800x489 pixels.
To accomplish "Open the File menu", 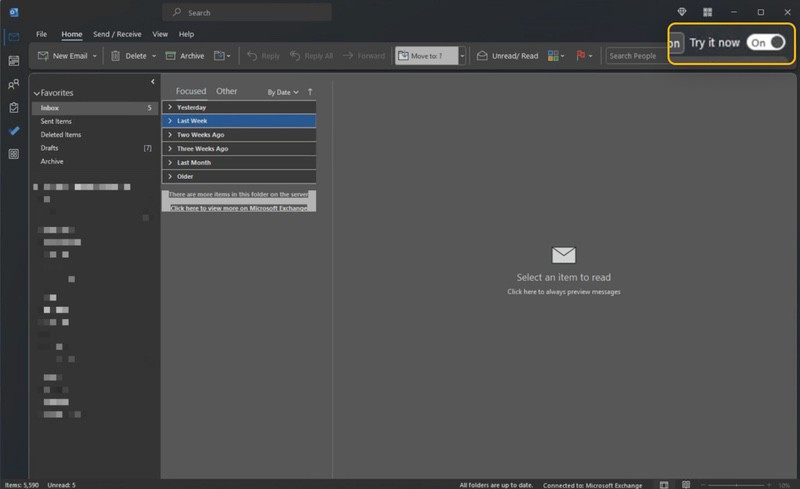I will (41, 34).
